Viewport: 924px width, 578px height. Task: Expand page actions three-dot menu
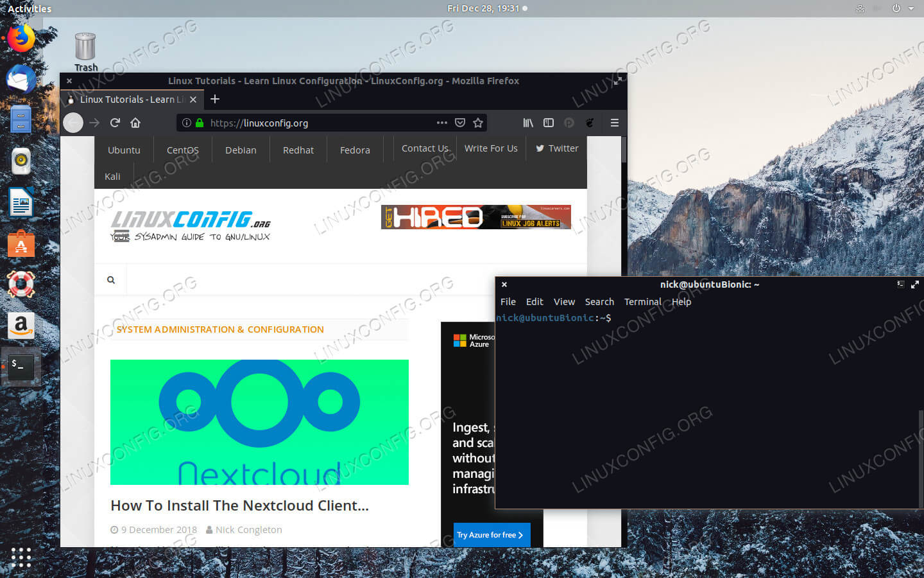click(441, 123)
